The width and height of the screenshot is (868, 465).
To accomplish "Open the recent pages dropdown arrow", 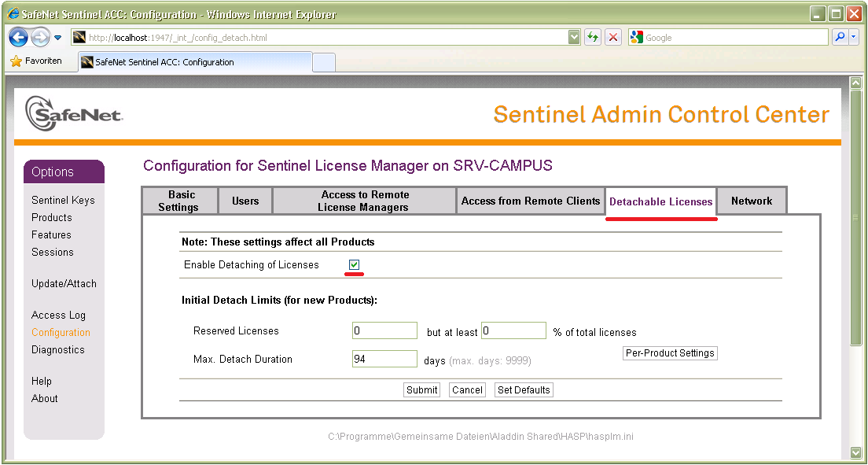I will point(58,38).
